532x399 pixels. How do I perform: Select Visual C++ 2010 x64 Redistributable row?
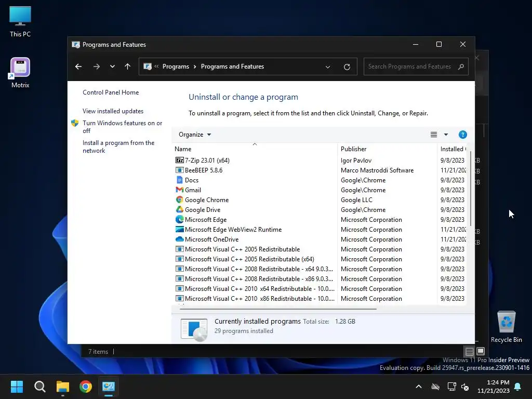coord(319,288)
